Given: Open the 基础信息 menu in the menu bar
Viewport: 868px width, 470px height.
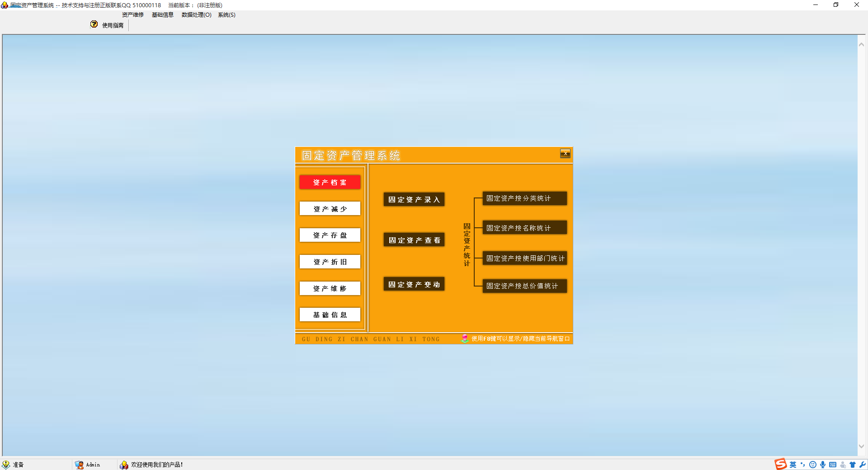Looking at the screenshot, I should point(162,15).
